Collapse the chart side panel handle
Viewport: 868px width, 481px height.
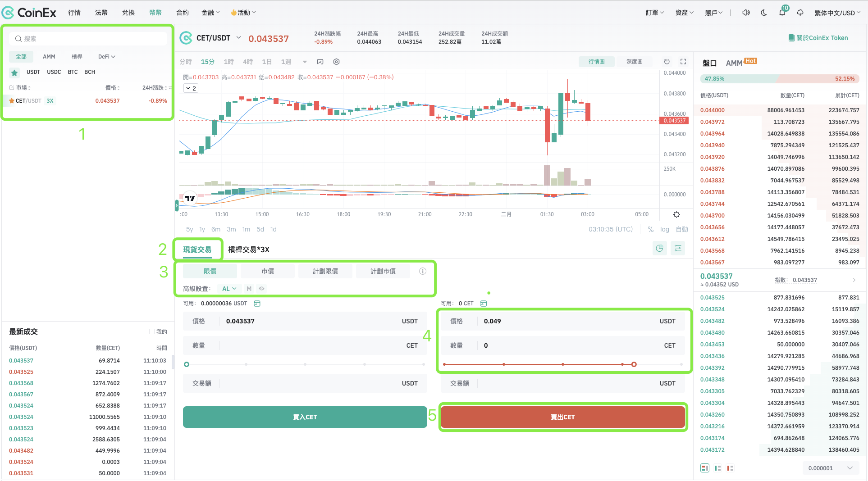pyautogui.click(x=177, y=206)
